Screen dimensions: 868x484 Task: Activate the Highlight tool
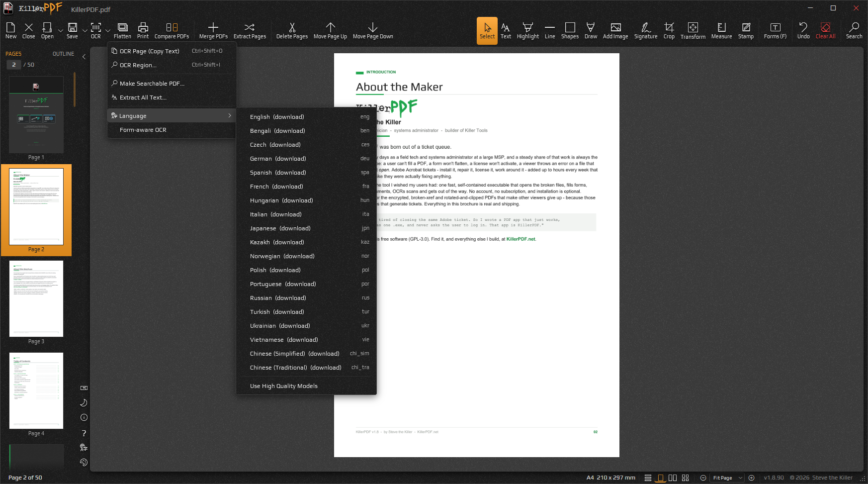coord(527,30)
